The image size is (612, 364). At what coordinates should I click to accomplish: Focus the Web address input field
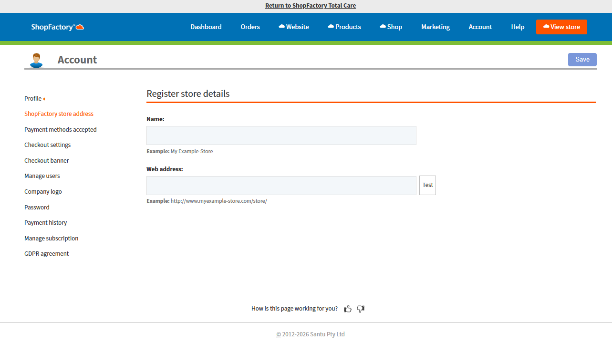point(281,186)
